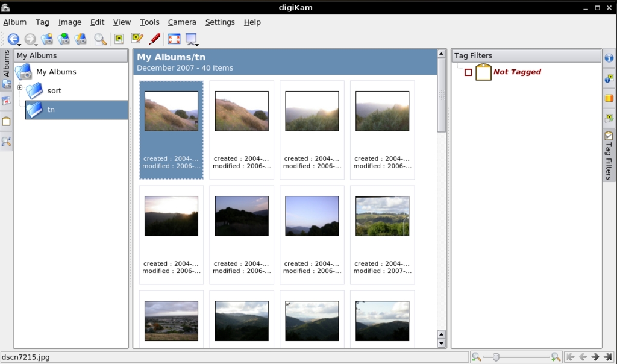Select the cloudy sky thumbnail in second row

tap(382, 216)
